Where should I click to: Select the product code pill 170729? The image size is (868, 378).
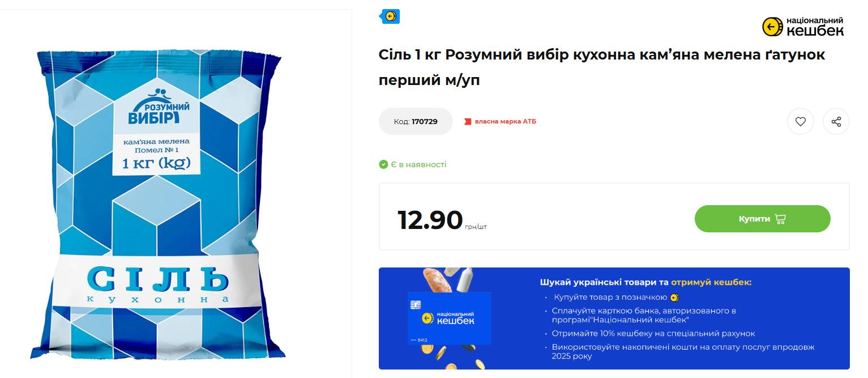[416, 121]
